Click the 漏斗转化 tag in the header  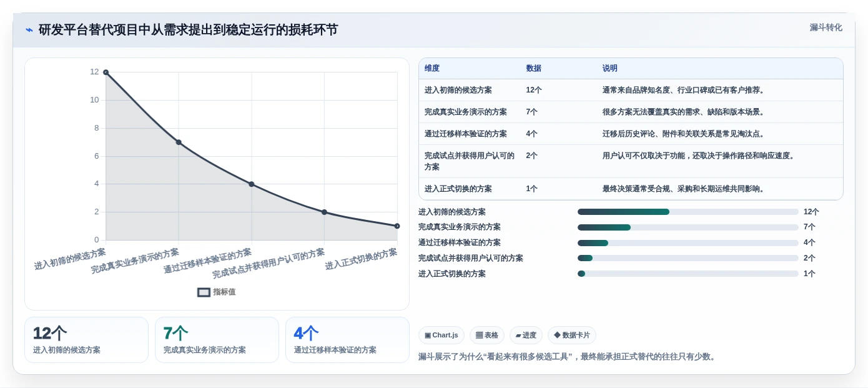826,27
